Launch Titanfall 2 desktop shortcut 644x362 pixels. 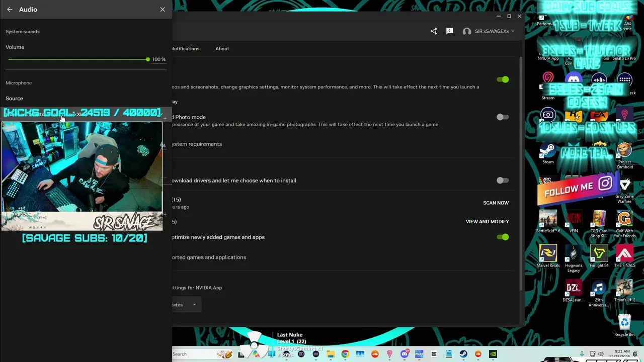tap(624, 291)
